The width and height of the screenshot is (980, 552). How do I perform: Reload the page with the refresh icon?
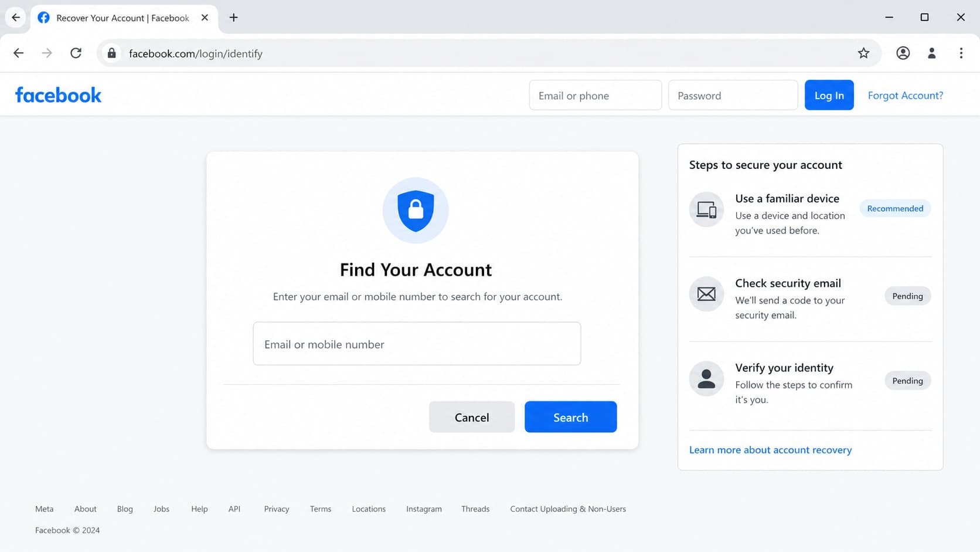tap(76, 53)
